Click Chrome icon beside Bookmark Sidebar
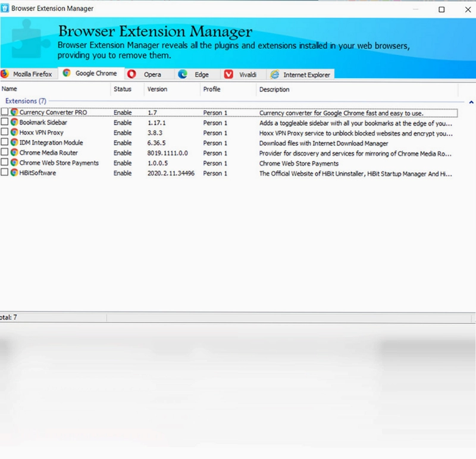Viewport: 476px width, 459px height. pos(14,122)
